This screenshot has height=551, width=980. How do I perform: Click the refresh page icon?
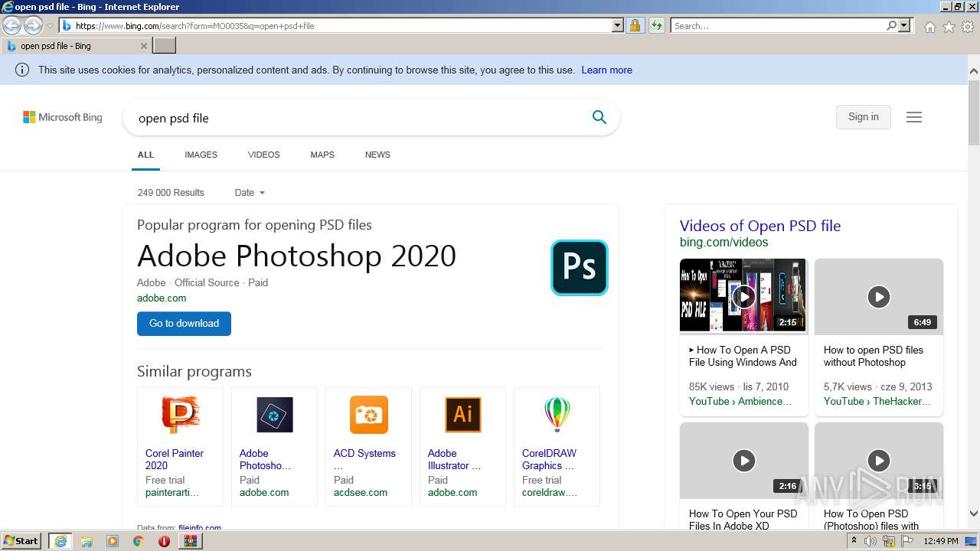[x=657, y=25]
